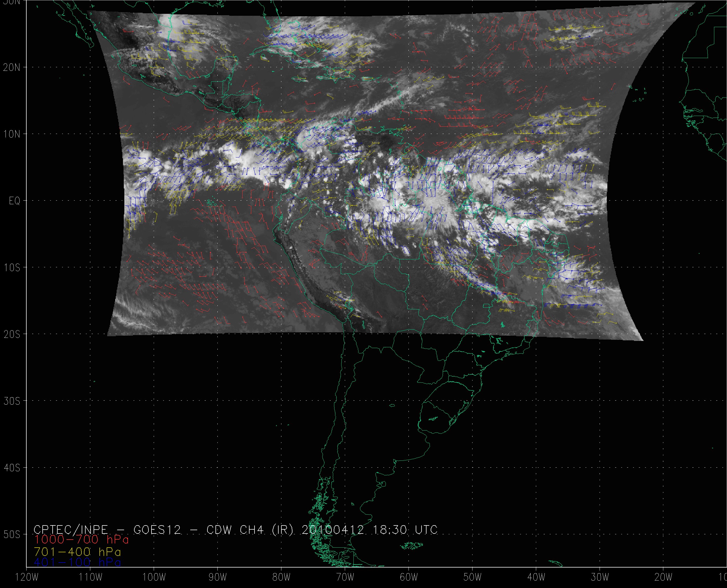
Task: Click the 60W longitude axis label
Action: (x=409, y=577)
